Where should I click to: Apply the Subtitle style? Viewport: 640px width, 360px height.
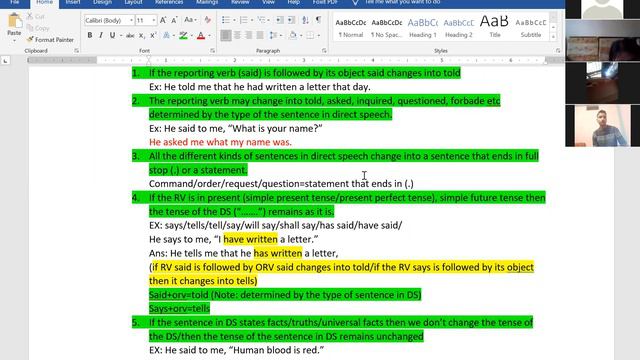(x=531, y=28)
